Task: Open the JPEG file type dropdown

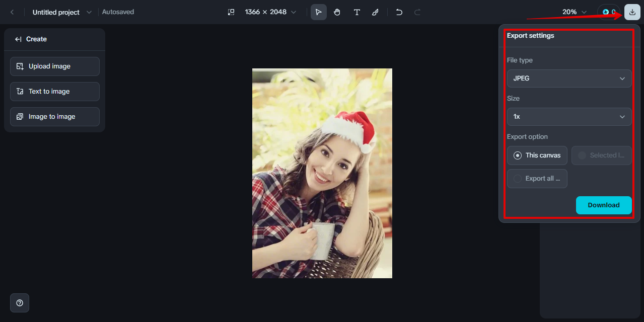Action: (x=569, y=78)
